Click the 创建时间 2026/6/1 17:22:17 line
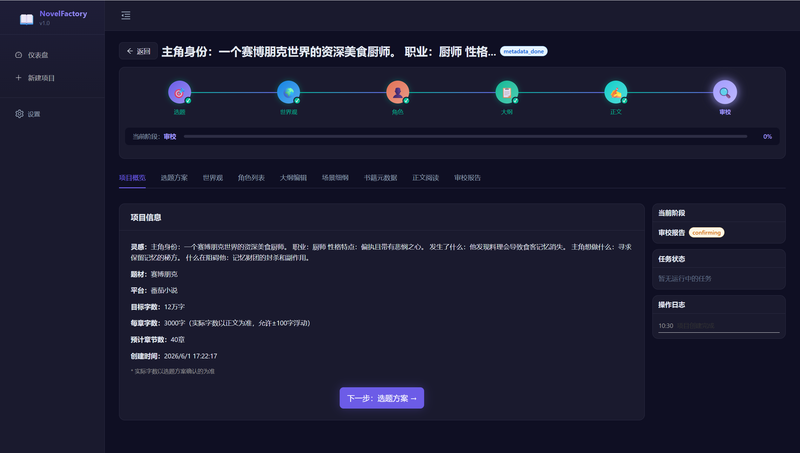This screenshot has width=800, height=453. pyautogui.click(x=174, y=356)
